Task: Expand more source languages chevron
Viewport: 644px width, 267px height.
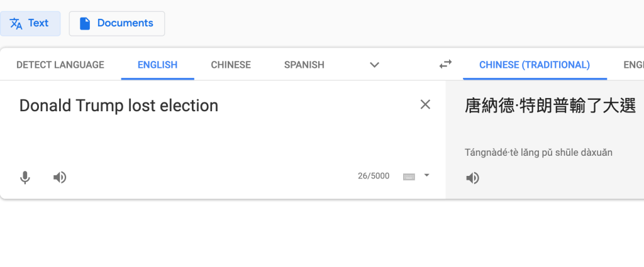Action: coord(374,65)
